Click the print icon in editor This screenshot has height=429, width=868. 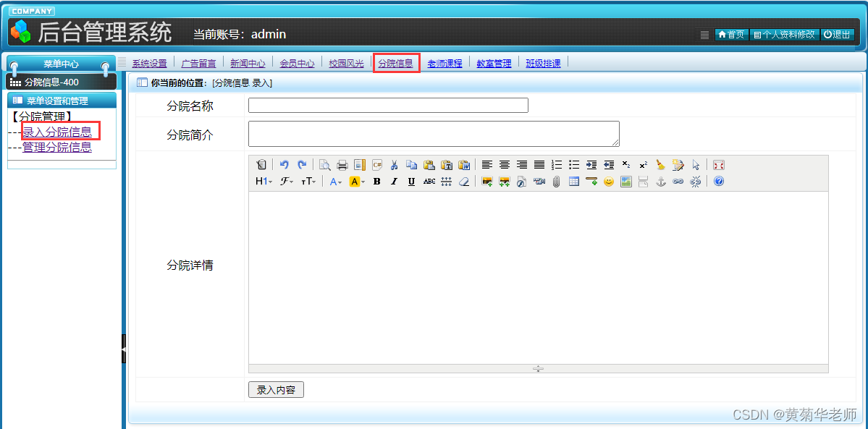coord(342,165)
